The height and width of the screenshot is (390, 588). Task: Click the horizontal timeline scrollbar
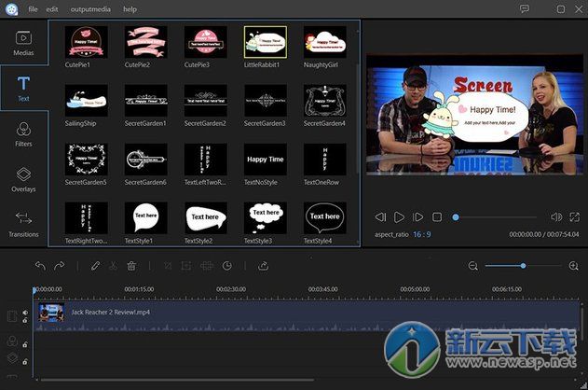tap(177, 380)
